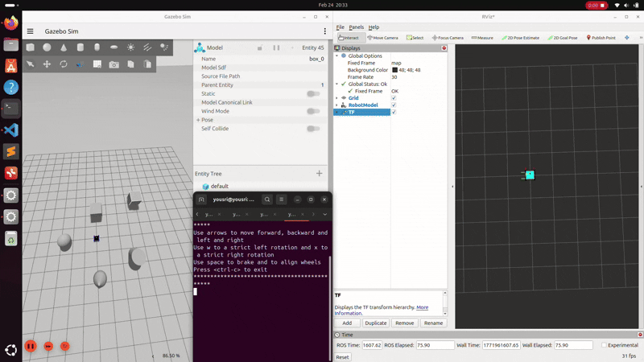The height and width of the screenshot is (362, 644).
Task: Insert a capsule shape in Gazebo
Action: pos(97,47)
